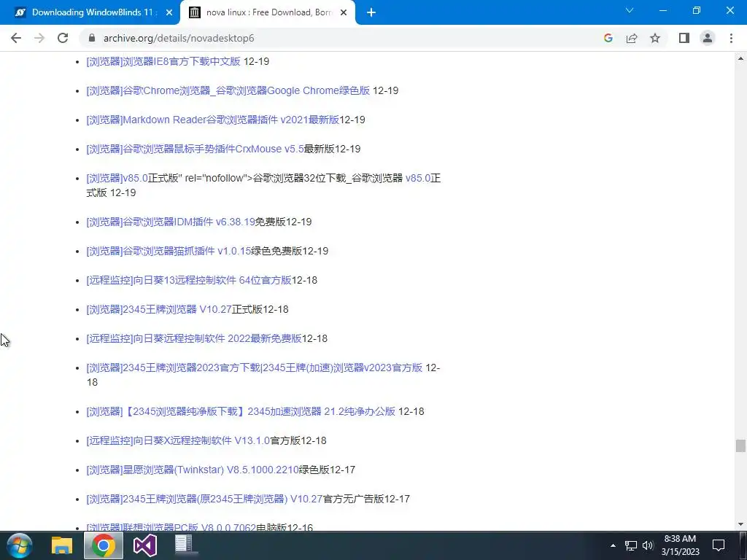Click Chrome taskbar icon
The height and width of the screenshot is (560, 747).
[104, 545]
